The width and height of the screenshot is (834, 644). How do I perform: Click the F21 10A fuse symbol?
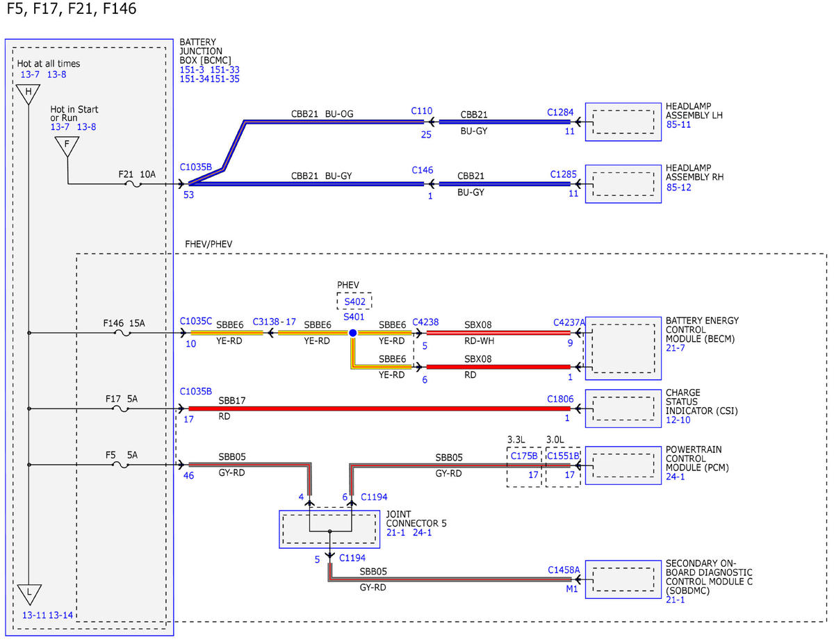(x=133, y=185)
